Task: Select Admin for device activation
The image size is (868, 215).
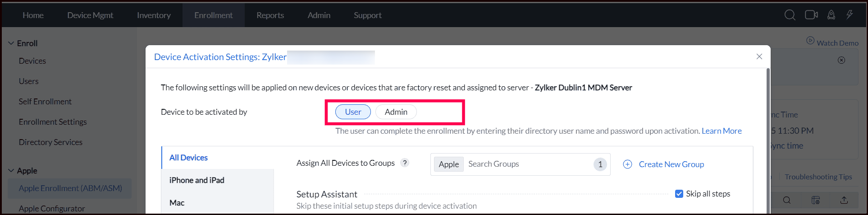Action: click(396, 112)
